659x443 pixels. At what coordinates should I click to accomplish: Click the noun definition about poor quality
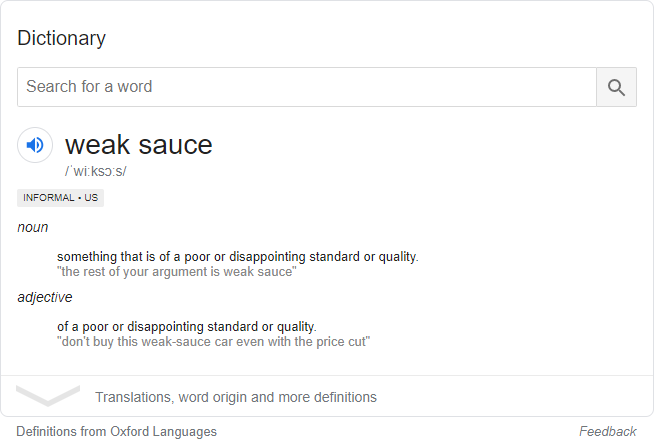[x=238, y=256]
